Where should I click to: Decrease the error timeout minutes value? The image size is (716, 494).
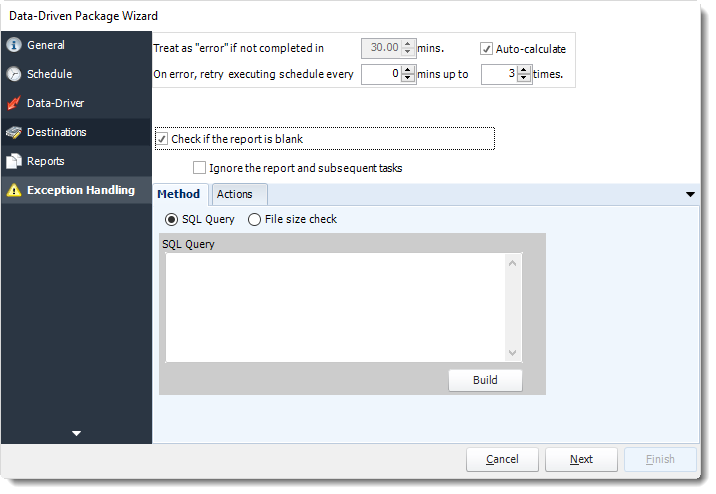(408, 52)
